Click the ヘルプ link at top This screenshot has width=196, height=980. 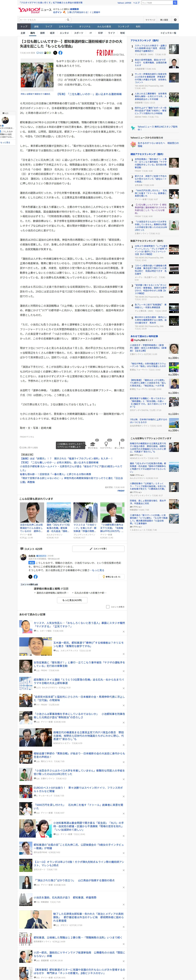pos(136,3)
